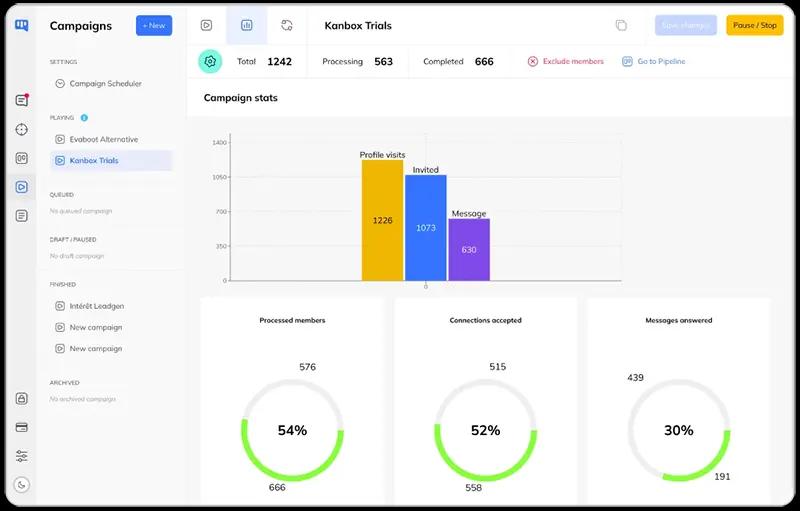
Task: Click the 'No queued campaign' text
Action: point(81,211)
